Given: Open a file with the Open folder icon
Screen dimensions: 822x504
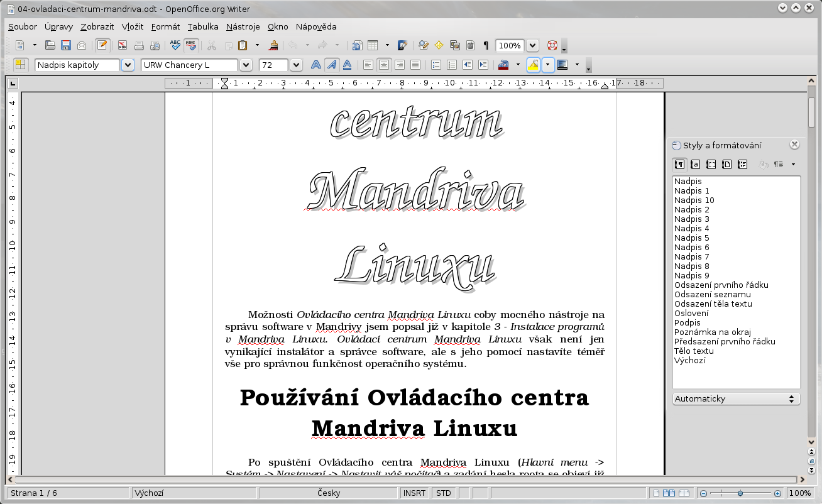Looking at the screenshot, I should [50, 45].
